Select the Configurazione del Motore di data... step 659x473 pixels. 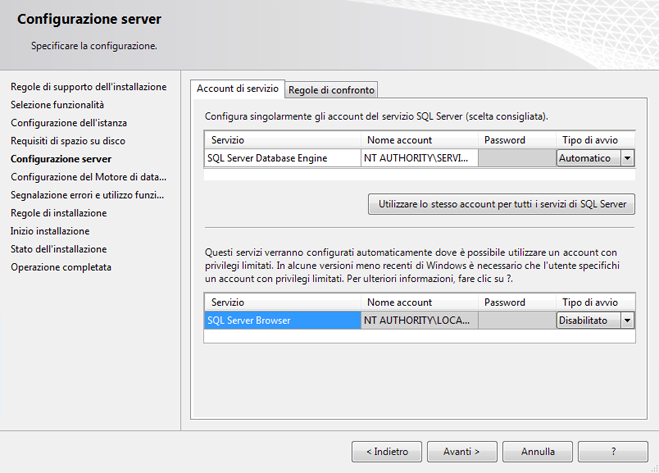pyautogui.click(x=89, y=177)
